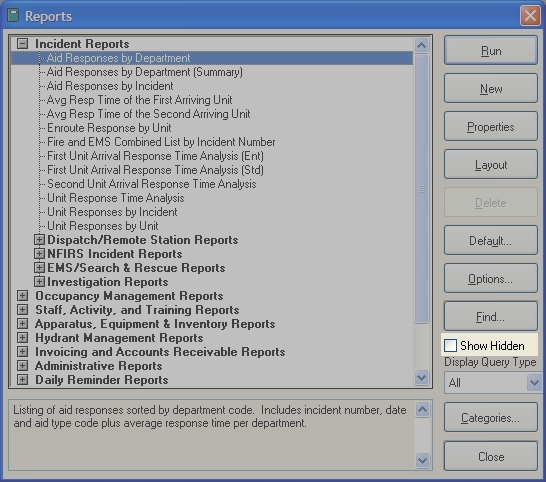This screenshot has width=546, height=482.
Task: Click the Layout button
Action: [x=491, y=164]
